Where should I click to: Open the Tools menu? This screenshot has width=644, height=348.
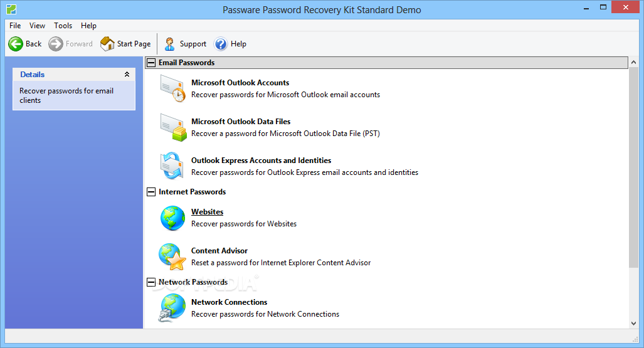[63, 26]
